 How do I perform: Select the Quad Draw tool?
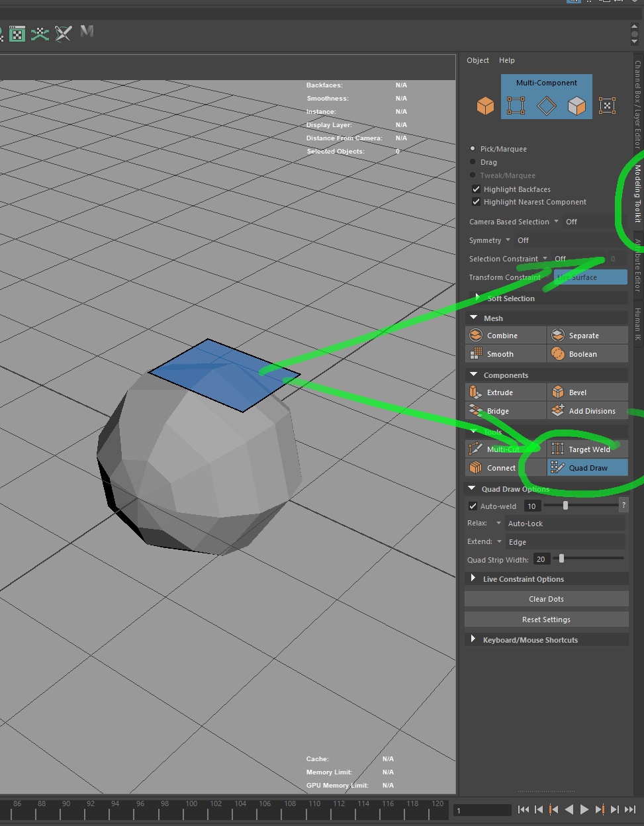coord(588,468)
